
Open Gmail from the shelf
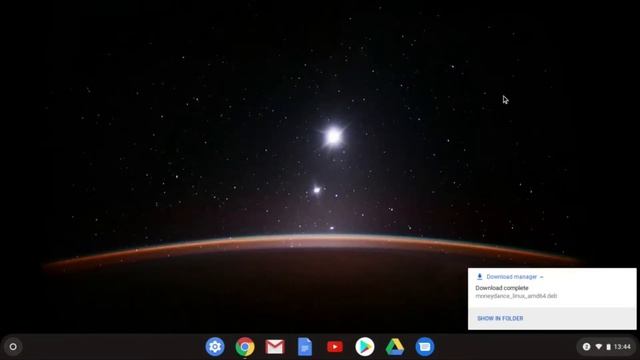[x=275, y=347]
